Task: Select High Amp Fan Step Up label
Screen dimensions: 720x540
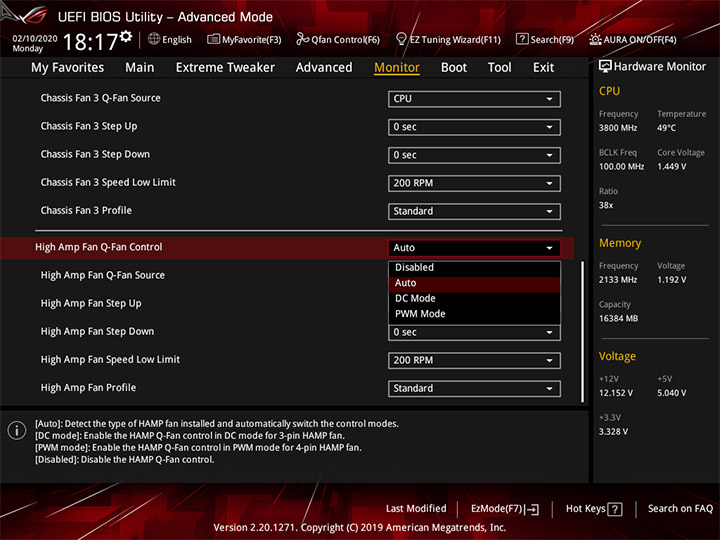Action: (91, 304)
